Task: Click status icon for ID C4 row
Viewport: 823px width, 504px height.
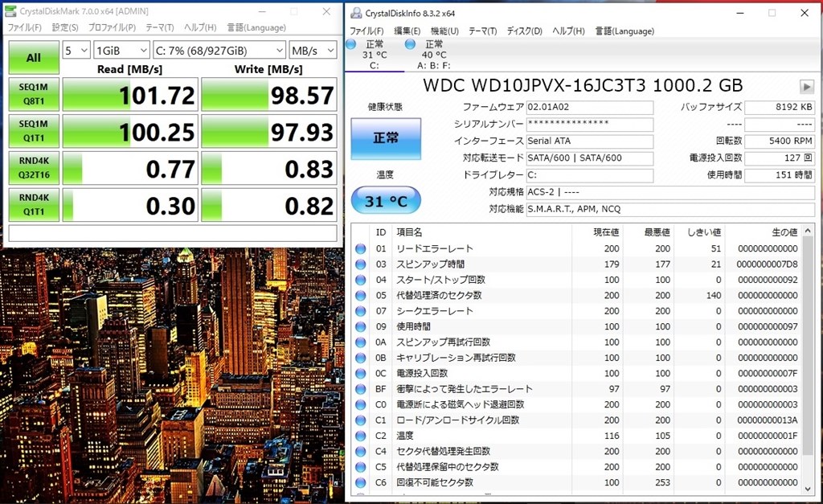Action: [361, 452]
